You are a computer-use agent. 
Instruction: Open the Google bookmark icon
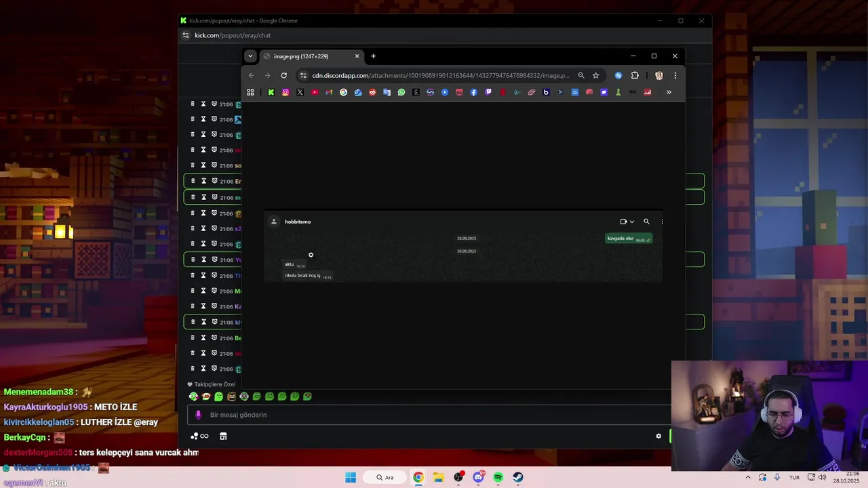(x=343, y=92)
